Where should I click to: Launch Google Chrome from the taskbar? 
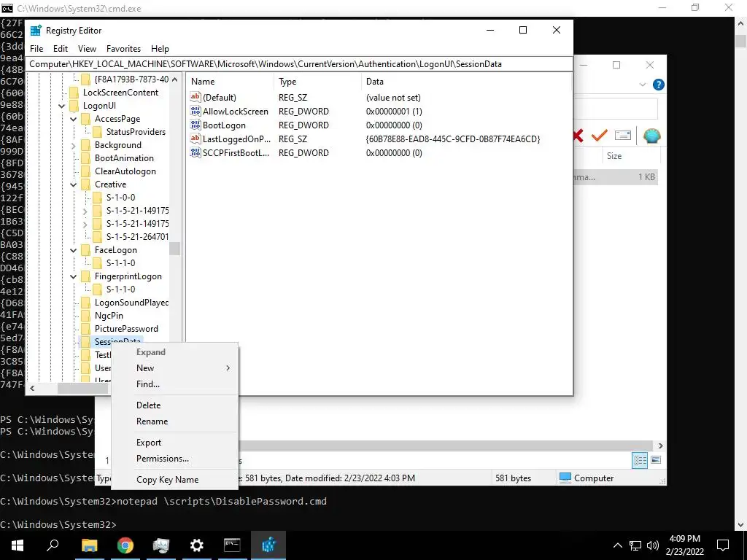125,545
